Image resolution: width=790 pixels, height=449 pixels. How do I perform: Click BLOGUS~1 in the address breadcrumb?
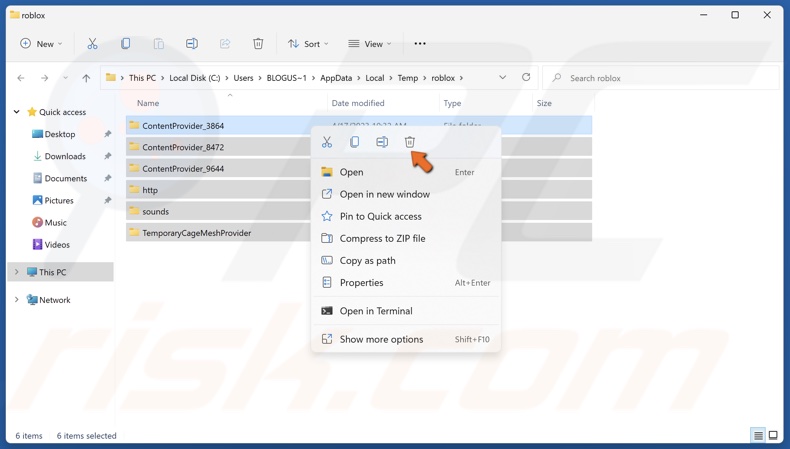click(x=286, y=78)
